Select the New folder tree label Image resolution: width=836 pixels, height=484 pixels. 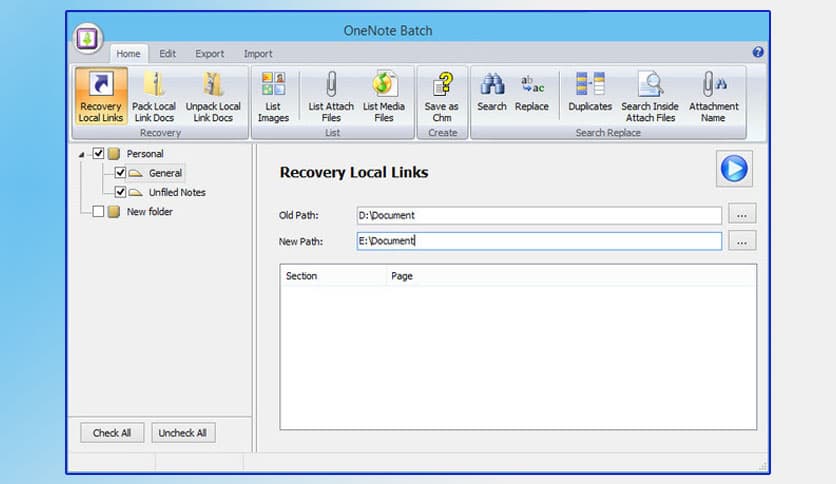click(150, 212)
